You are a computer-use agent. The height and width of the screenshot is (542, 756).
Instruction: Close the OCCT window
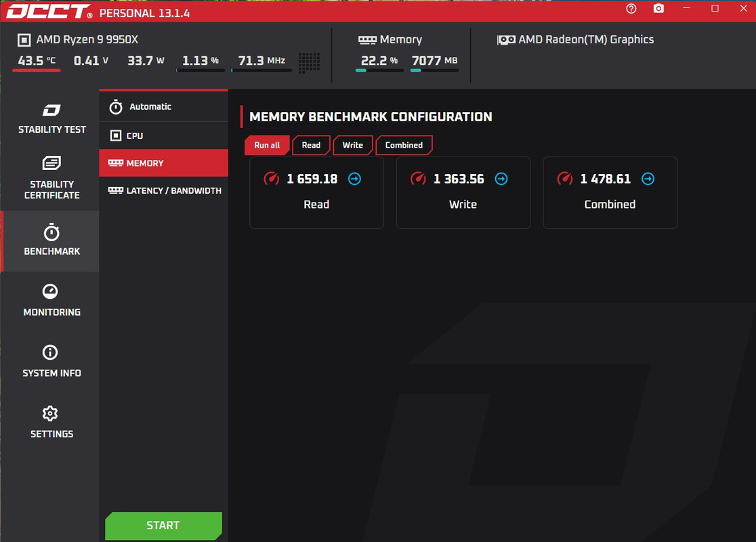(x=743, y=9)
